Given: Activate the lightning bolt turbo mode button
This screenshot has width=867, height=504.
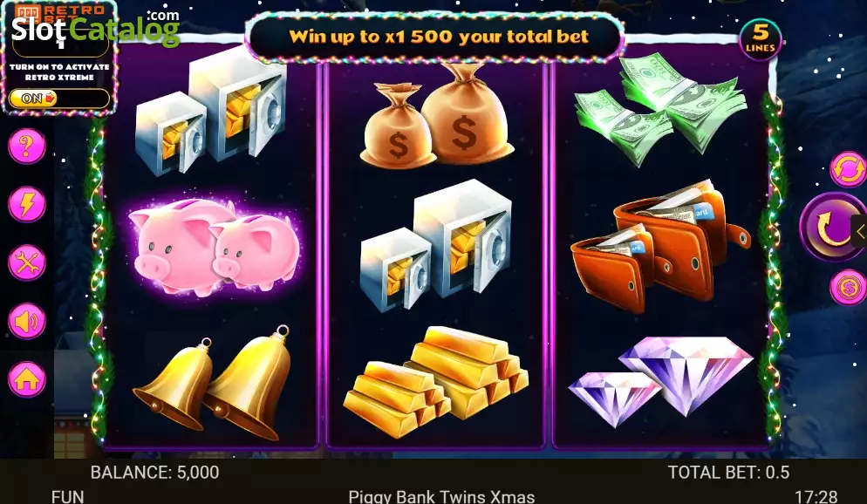Looking at the screenshot, I should tap(26, 204).
